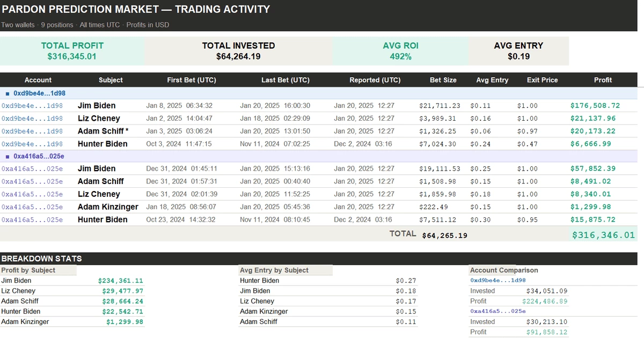644x338 pixels.
Task: Click the blue square icon beside 0xd9be4e...1d98 group
Action: click(8, 93)
